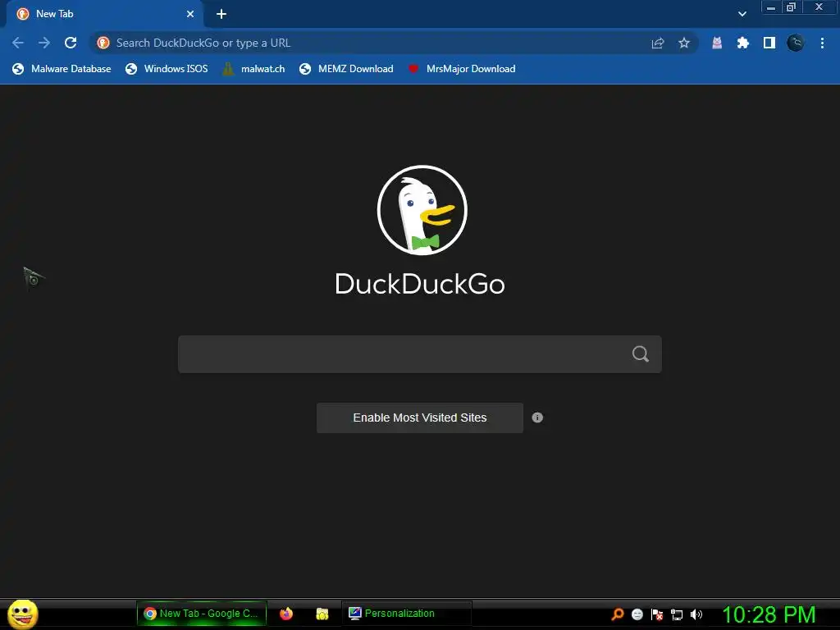Viewport: 840px width, 630px height.
Task: Switch to Personalization taskbar window
Action: 406,614
